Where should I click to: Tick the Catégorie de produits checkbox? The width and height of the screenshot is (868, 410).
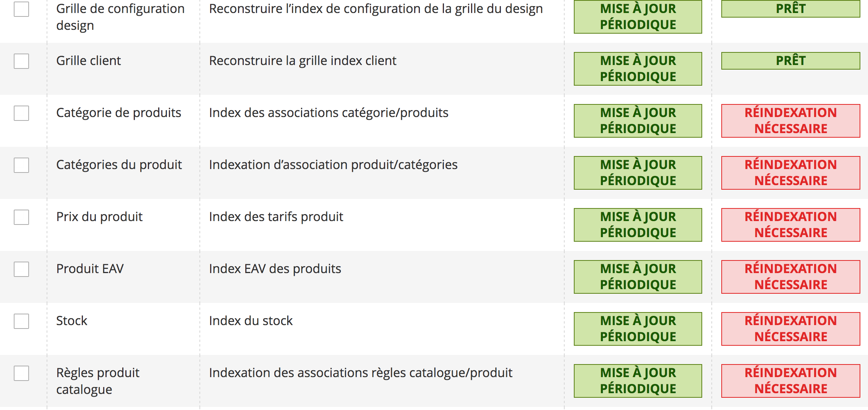pos(21,113)
